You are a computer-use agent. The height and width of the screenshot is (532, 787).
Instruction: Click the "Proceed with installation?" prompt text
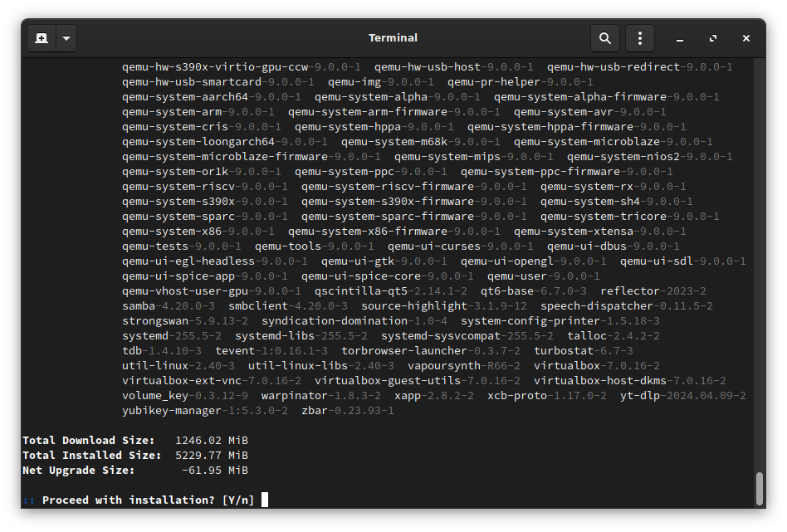click(129, 500)
